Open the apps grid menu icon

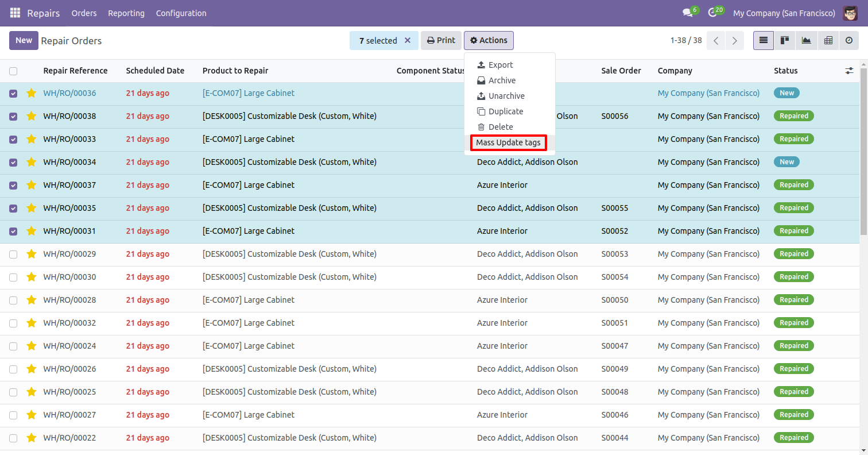(x=15, y=13)
